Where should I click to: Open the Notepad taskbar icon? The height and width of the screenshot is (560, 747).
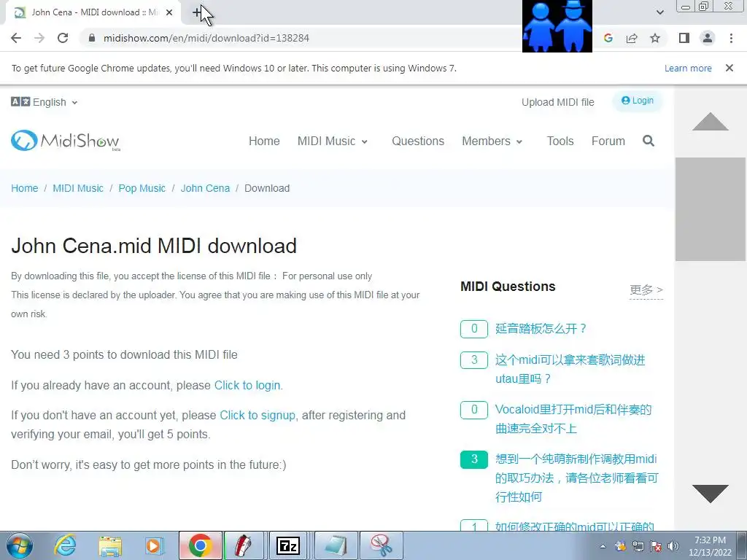coord(336,545)
